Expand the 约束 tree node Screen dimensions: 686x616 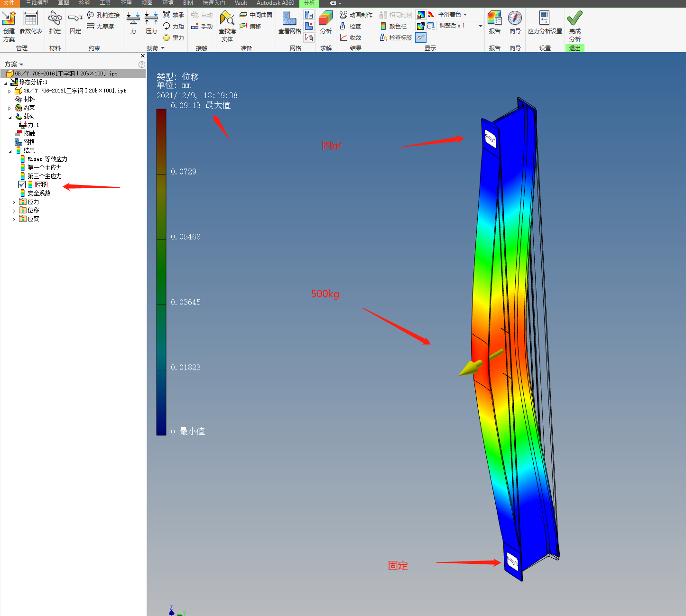[x=9, y=108]
